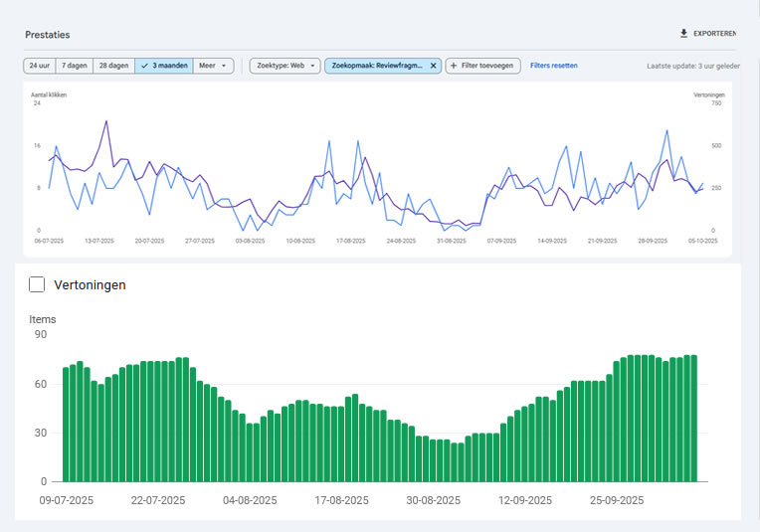Click the checkmark on 3 maanden
This screenshot has width=760, height=532.
(145, 66)
